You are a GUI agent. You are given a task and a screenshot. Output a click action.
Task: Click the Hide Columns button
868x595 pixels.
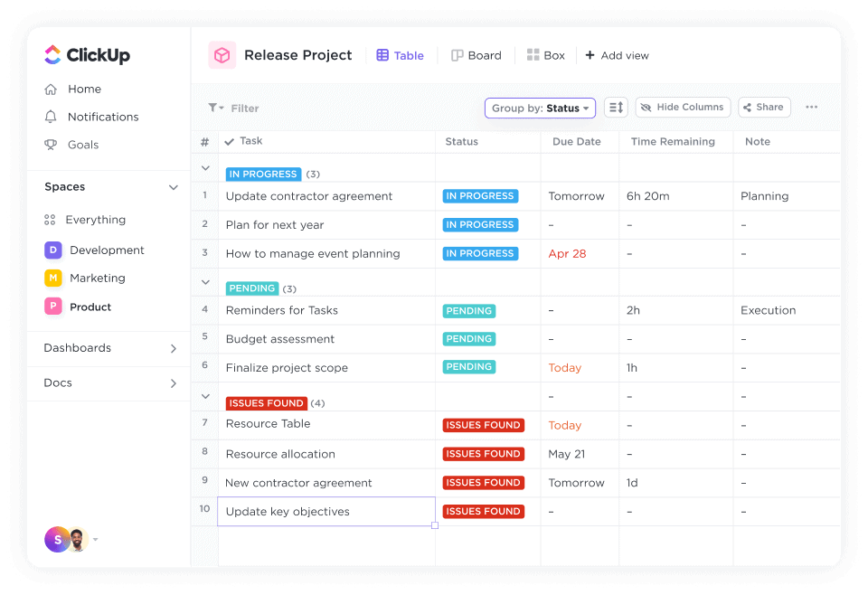pyautogui.click(x=684, y=108)
